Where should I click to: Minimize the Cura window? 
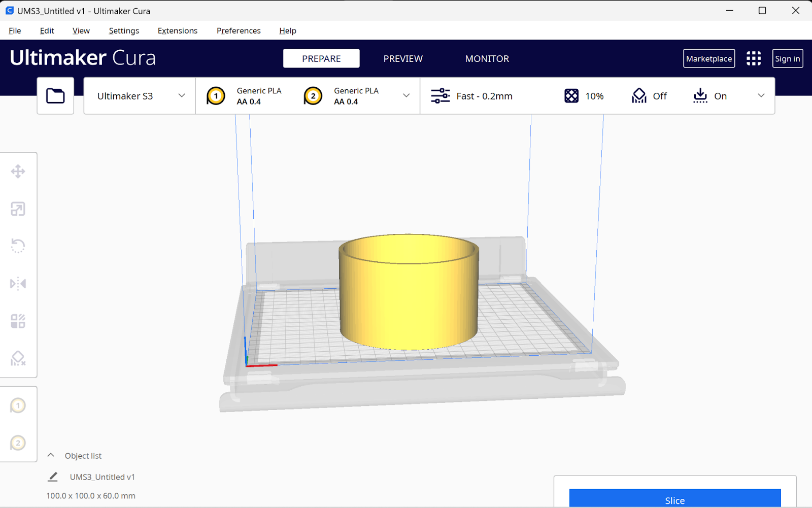pyautogui.click(x=730, y=11)
